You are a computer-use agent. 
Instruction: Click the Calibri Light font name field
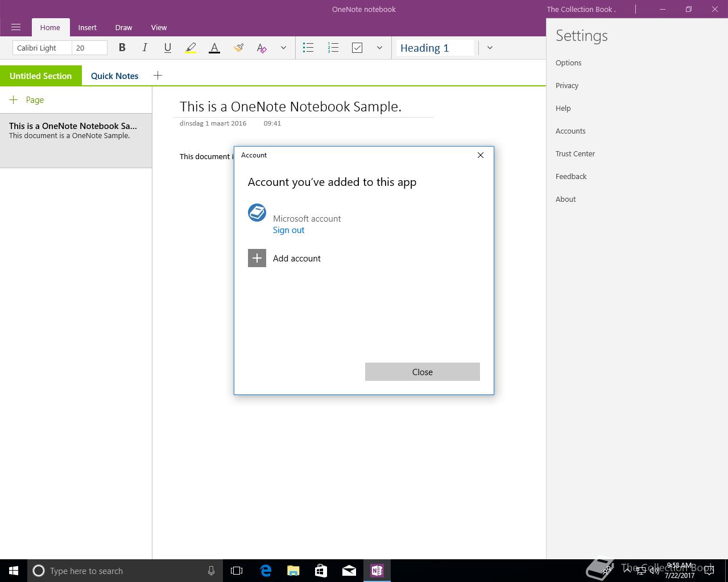point(42,48)
